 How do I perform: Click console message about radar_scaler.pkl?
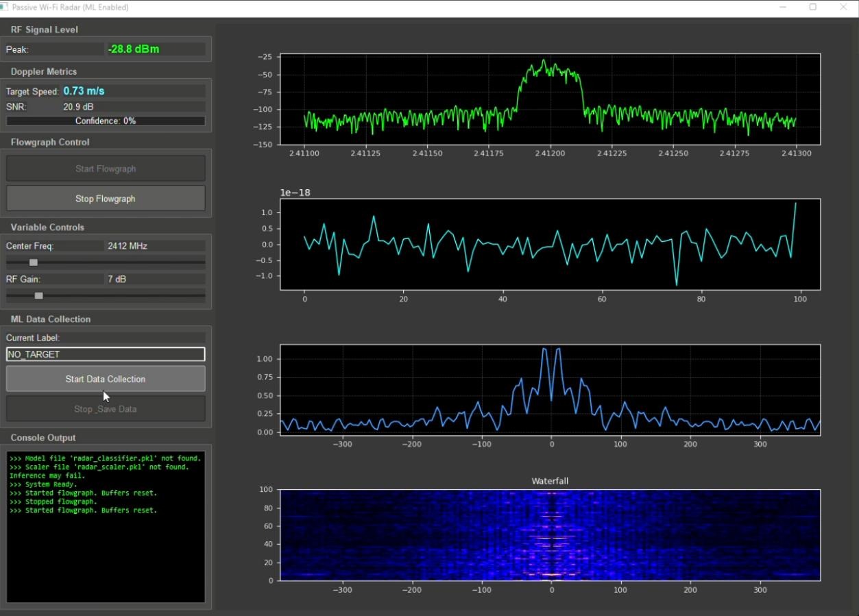[x=99, y=467]
